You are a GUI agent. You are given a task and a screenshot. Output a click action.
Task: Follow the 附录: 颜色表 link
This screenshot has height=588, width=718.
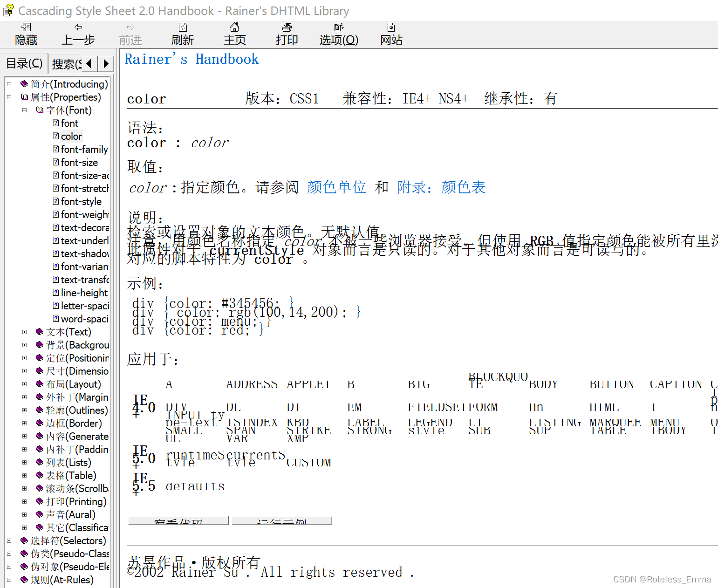pyautogui.click(x=441, y=187)
